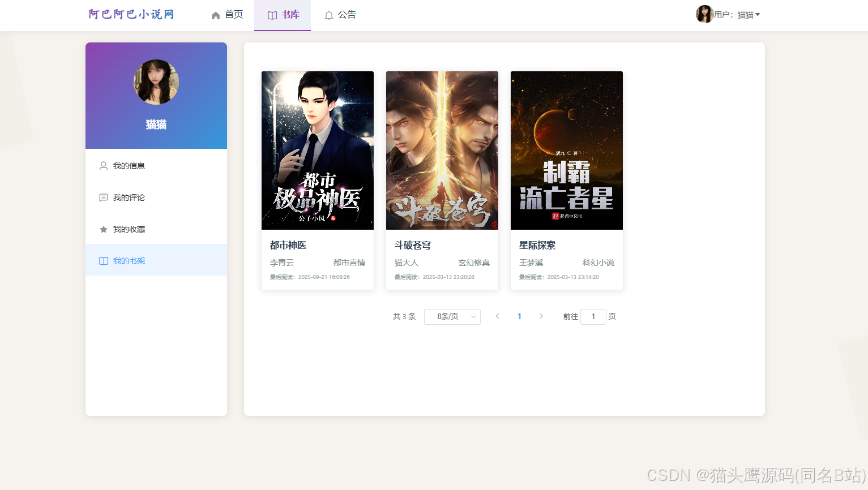Click the username 猫猫 in profile card

click(156, 124)
